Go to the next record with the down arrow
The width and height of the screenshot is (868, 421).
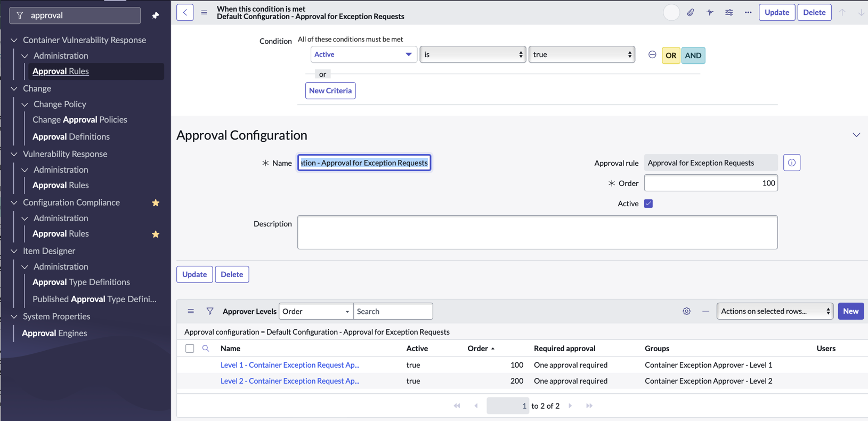(x=861, y=12)
